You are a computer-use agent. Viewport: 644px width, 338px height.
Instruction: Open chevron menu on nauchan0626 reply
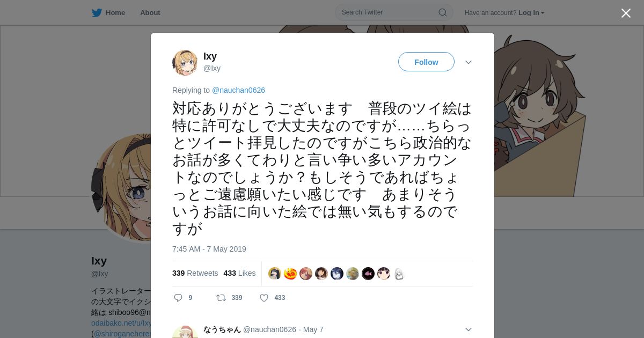click(x=469, y=329)
